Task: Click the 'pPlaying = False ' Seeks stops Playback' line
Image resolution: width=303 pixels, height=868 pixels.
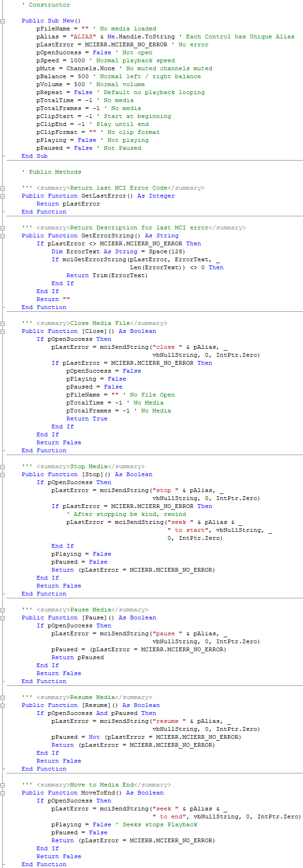Action: tap(124, 824)
